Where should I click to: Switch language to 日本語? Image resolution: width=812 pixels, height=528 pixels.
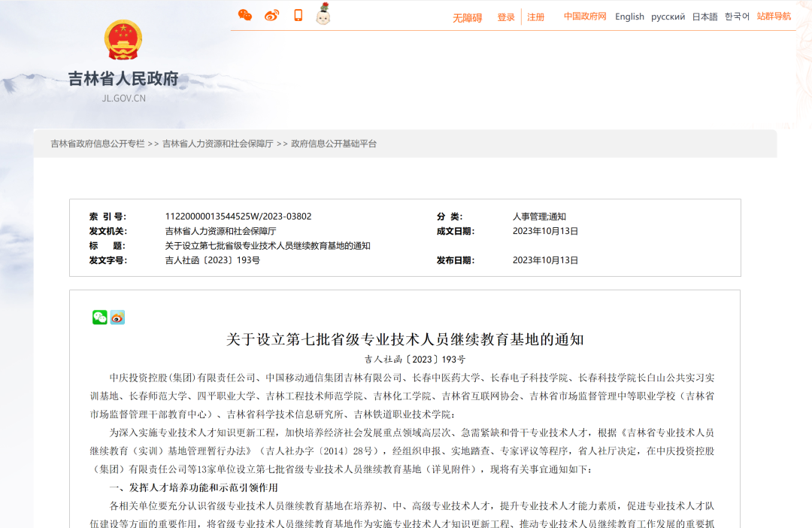point(704,17)
